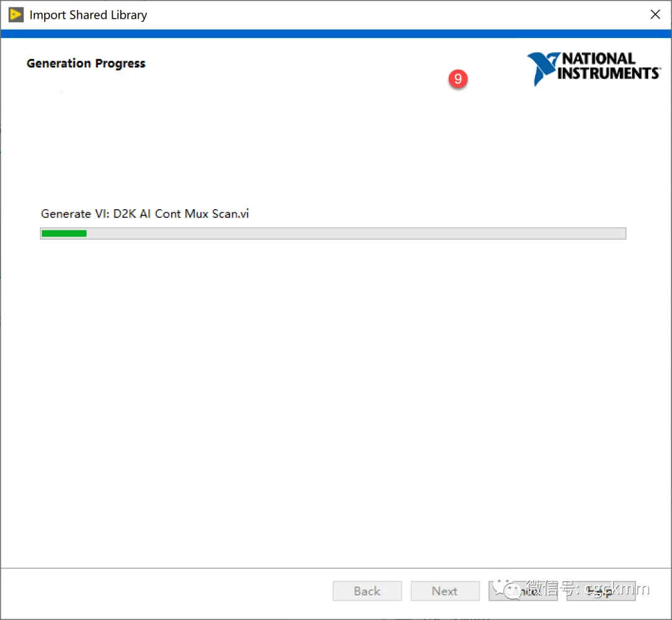Click the "Generate VI:" status label
Screen dimensions: 672x620
coord(75,214)
